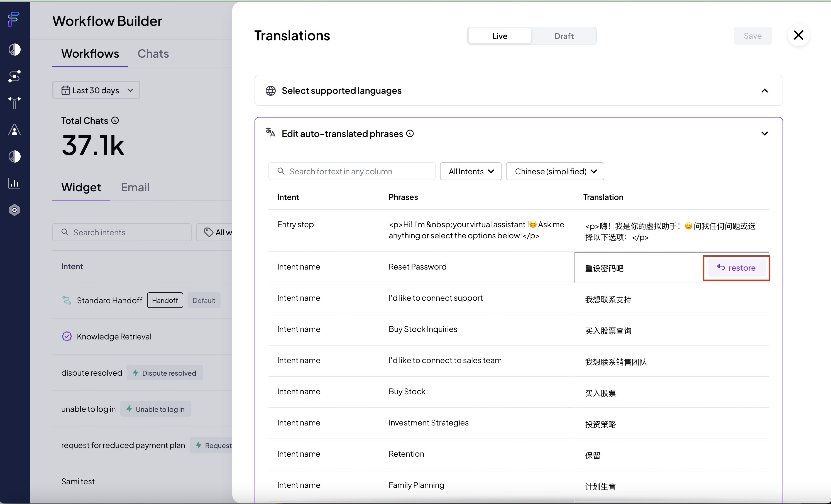Open the Chinese (simplified) language dropdown

pyautogui.click(x=555, y=171)
